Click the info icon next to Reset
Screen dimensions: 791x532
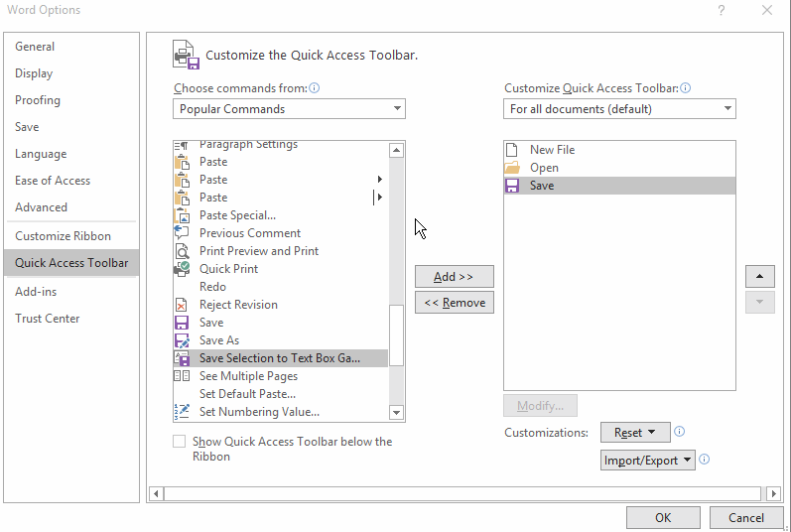pyautogui.click(x=680, y=432)
